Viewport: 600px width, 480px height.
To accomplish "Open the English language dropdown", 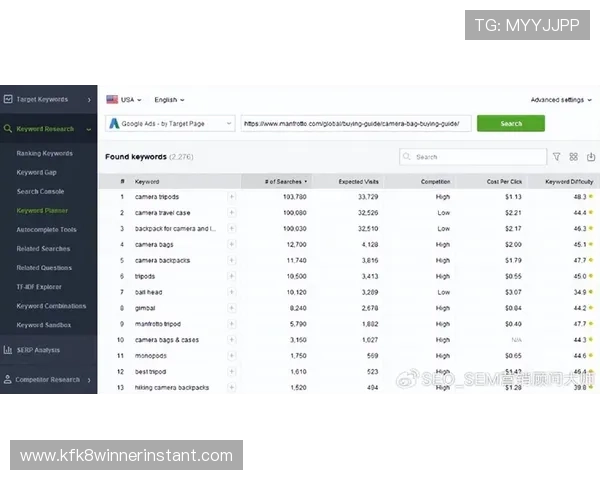I will [169, 100].
